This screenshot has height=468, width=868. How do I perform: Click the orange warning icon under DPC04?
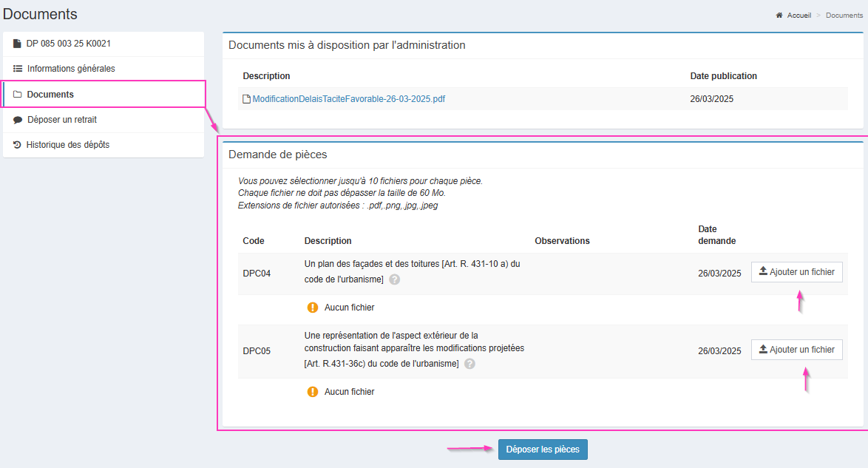pos(313,308)
